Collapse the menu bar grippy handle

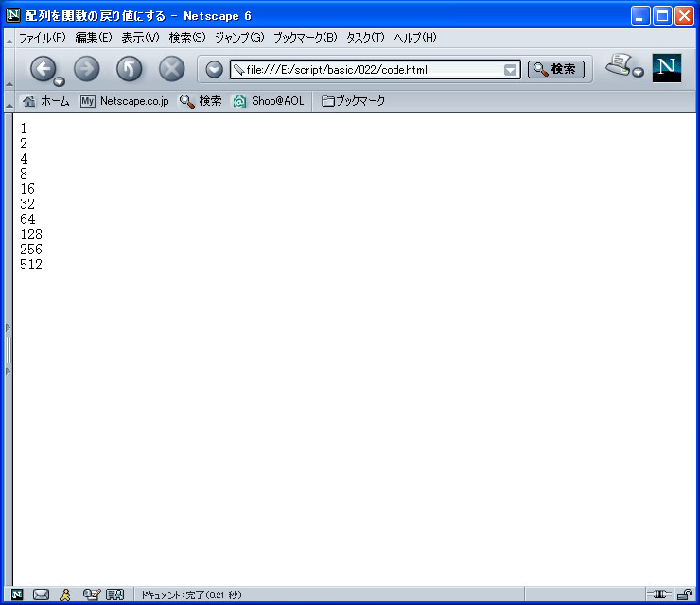9,40
